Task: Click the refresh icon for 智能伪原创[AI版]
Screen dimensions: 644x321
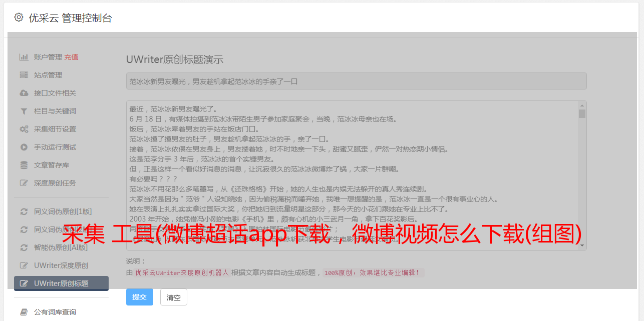Action: click(24, 247)
